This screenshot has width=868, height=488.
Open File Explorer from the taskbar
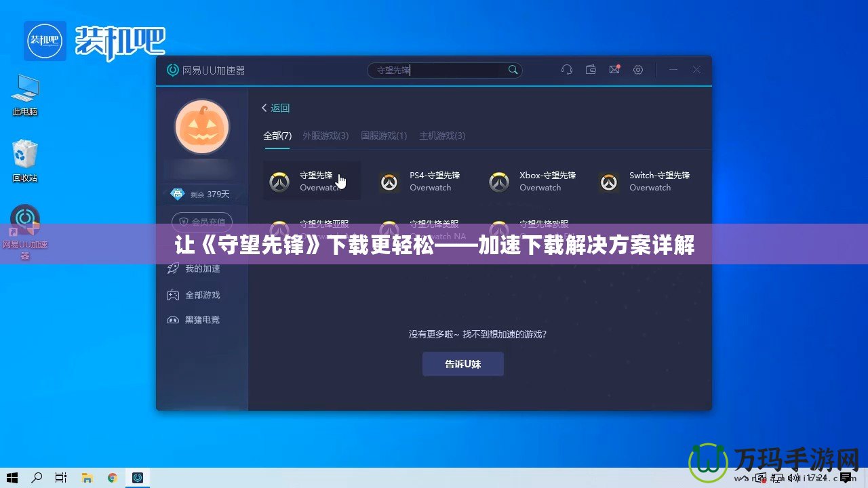(87, 478)
